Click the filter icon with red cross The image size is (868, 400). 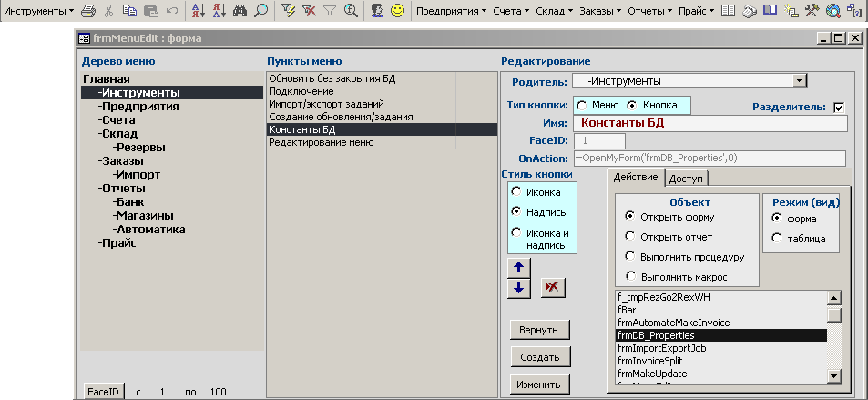click(x=309, y=11)
